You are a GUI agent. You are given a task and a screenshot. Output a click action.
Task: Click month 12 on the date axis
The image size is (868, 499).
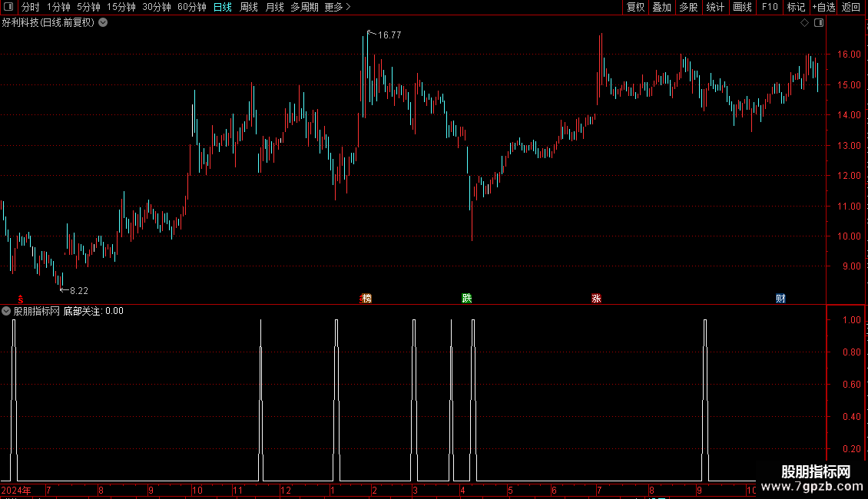coord(286,490)
